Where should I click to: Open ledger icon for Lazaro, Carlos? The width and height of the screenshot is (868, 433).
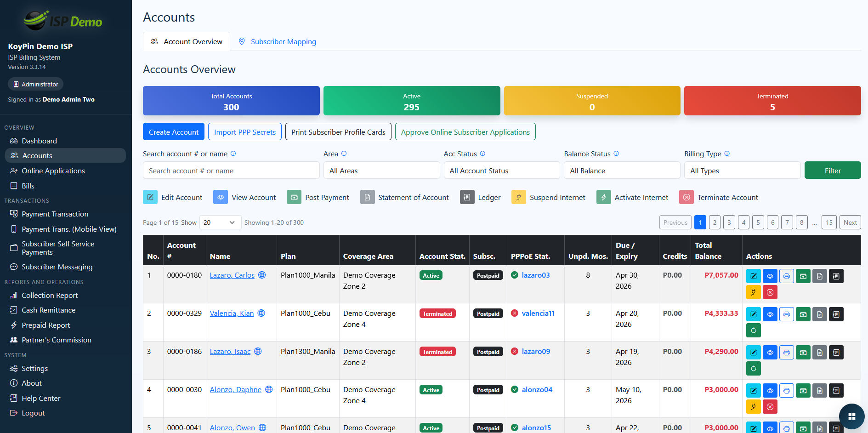pyautogui.click(x=836, y=276)
